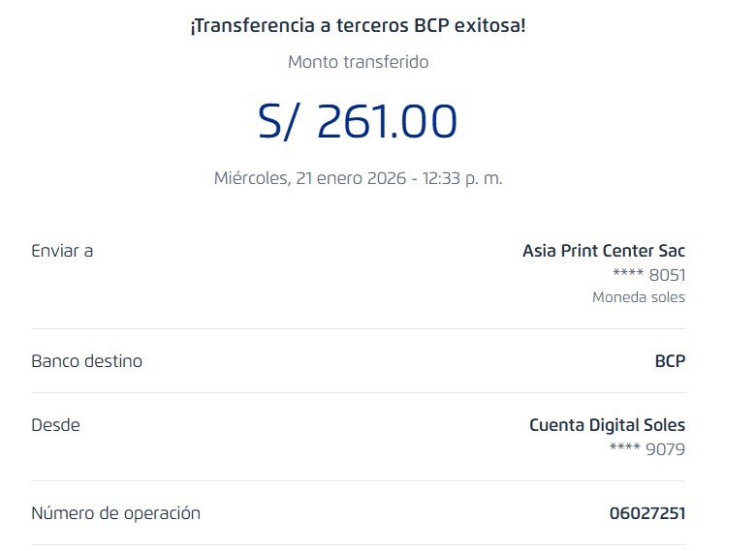Click the Monto transferido label
The image size is (756, 551).
358,62
